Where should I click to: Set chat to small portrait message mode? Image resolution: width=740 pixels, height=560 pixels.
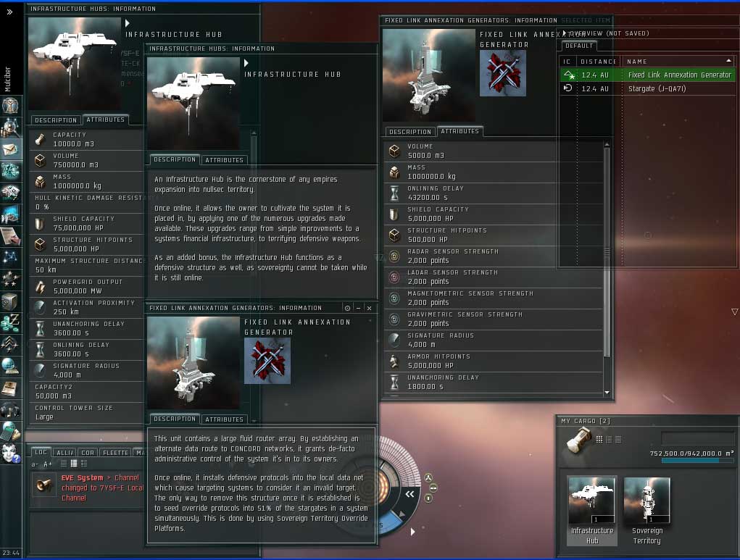pyautogui.click(x=84, y=464)
